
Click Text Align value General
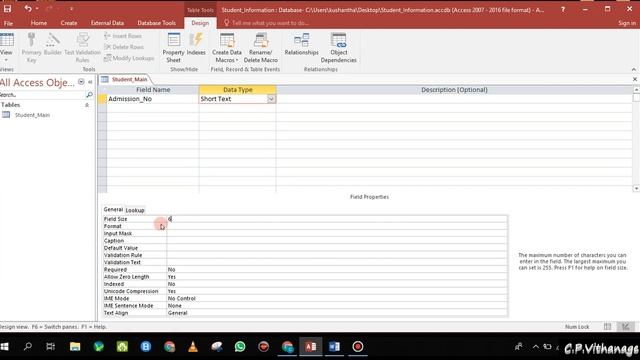pyautogui.click(x=337, y=313)
